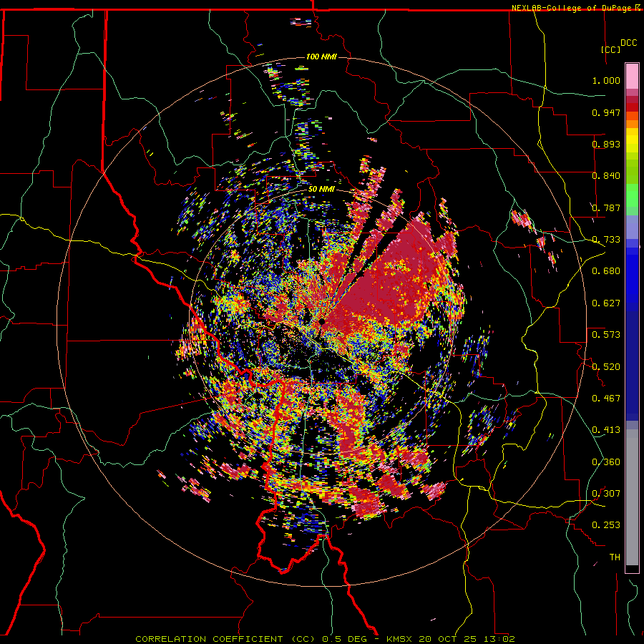Click the 0.573 value on the color scale
Screen dimensions: 644x644
coord(606,335)
